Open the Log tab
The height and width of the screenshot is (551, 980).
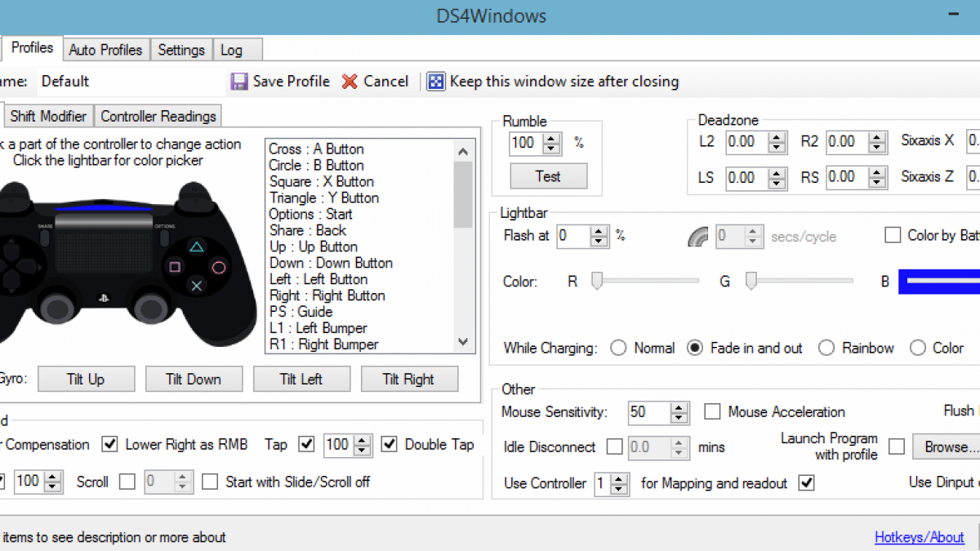pyautogui.click(x=238, y=50)
